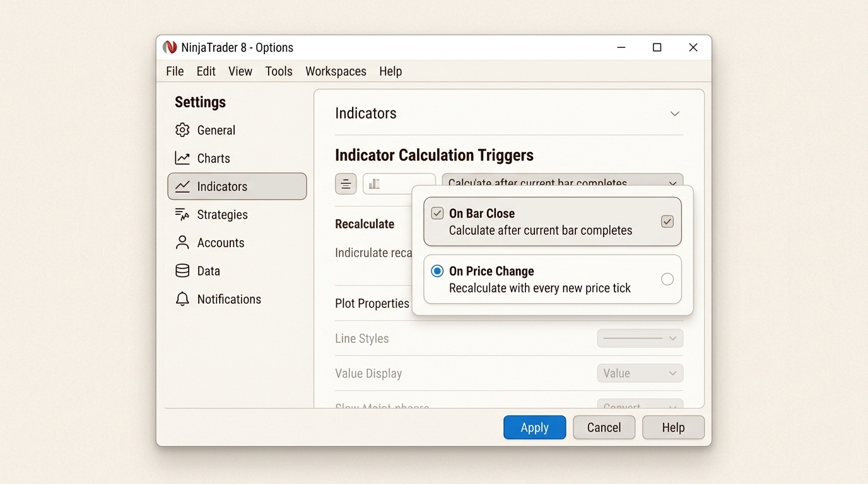Select the Data database icon in the sidebar
The width and height of the screenshot is (868, 484).
(182, 271)
